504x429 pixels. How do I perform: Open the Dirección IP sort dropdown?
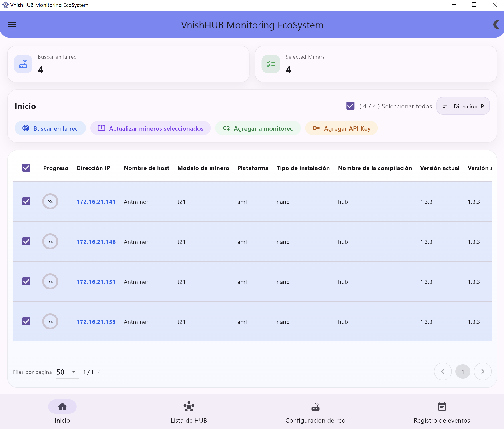point(463,106)
